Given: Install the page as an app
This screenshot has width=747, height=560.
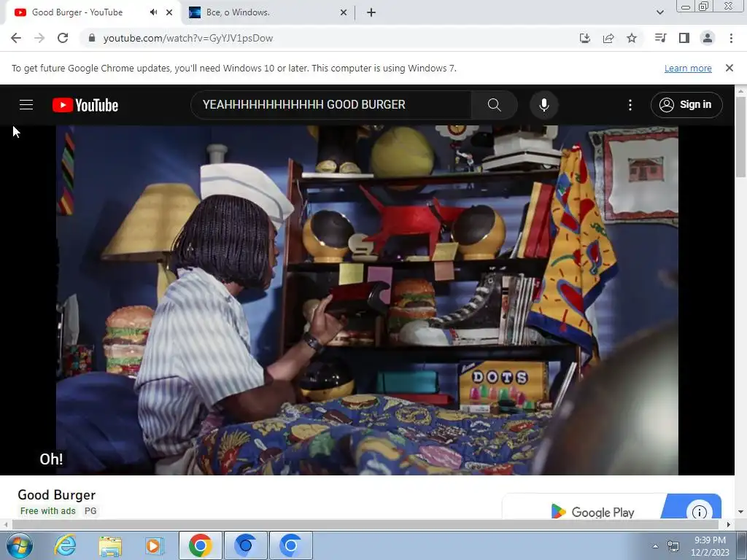Looking at the screenshot, I should pyautogui.click(x=585, y=38).
